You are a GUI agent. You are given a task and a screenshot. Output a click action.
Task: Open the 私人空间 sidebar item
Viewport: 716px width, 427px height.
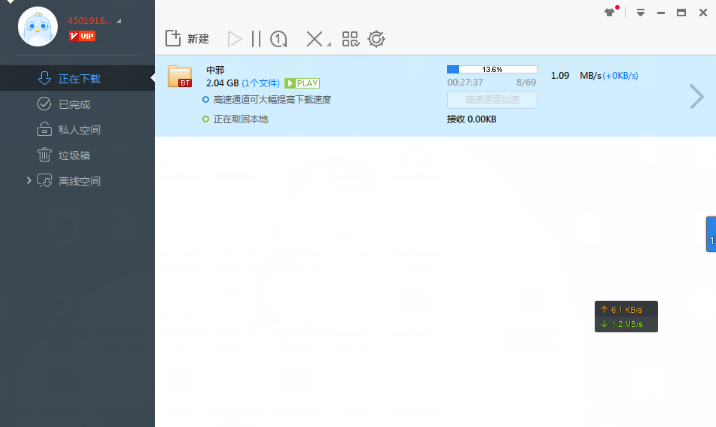click(x=77, y=130)
